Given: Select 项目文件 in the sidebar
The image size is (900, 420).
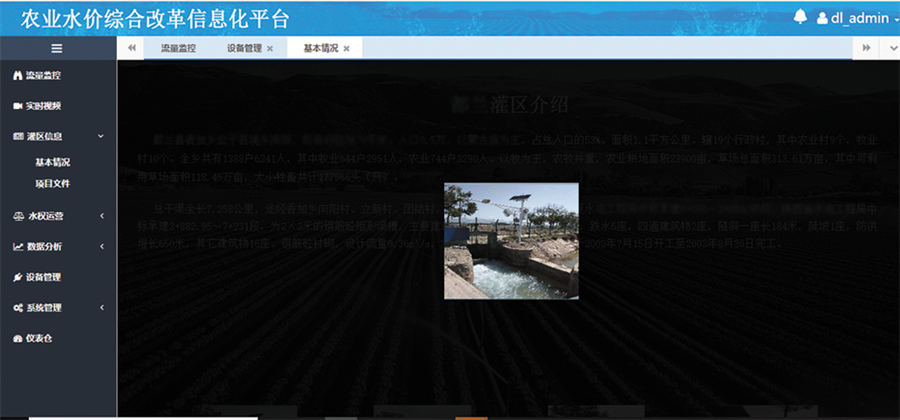Looking at the screenshot, I should coord(53,183).
